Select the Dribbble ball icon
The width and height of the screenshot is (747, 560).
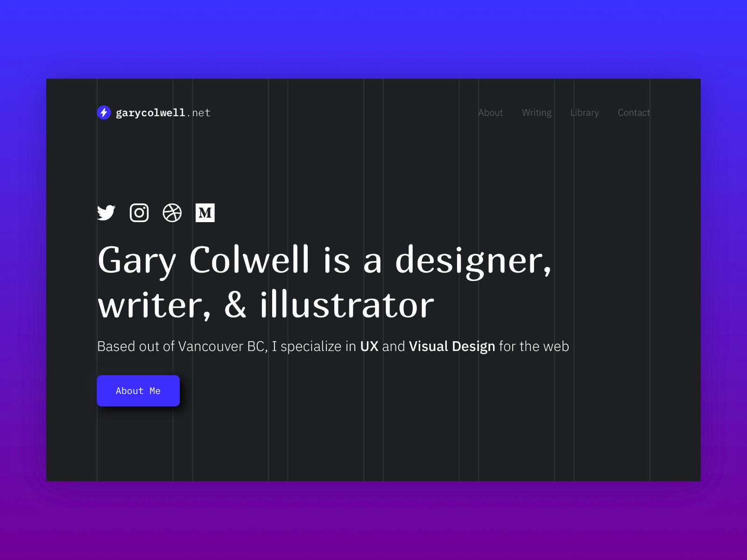pos(172,213)
